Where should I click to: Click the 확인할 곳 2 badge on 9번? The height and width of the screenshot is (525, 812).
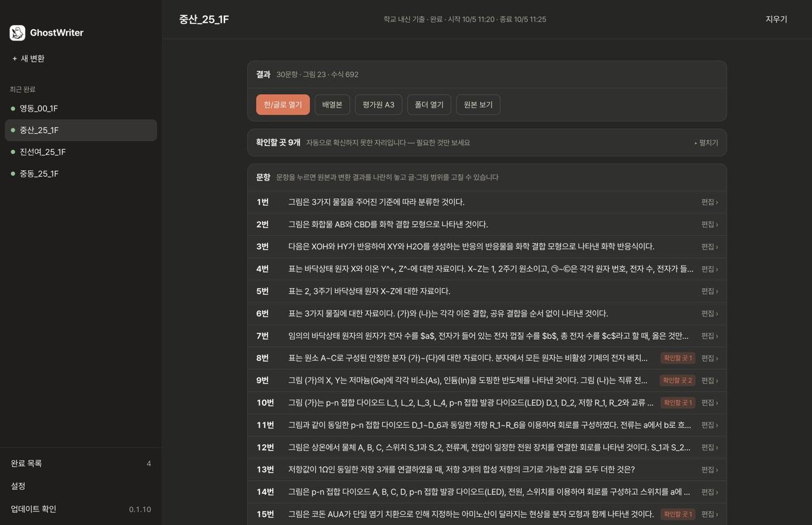pyautogui.click(x=678, y=380)
